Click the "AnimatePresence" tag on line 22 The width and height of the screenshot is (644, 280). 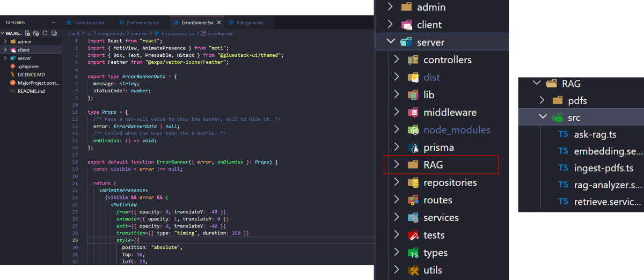click(x=124, y=190)
